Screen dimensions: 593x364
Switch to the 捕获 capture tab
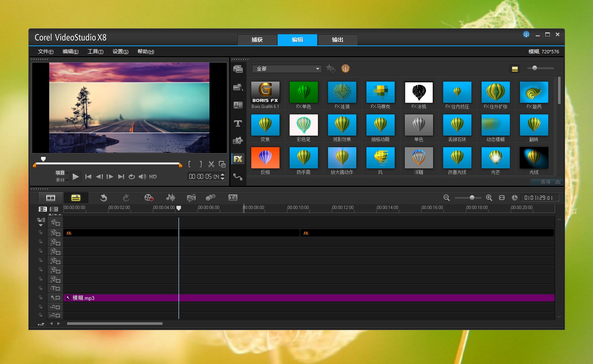pyautogui.click(x=257, y=40)
